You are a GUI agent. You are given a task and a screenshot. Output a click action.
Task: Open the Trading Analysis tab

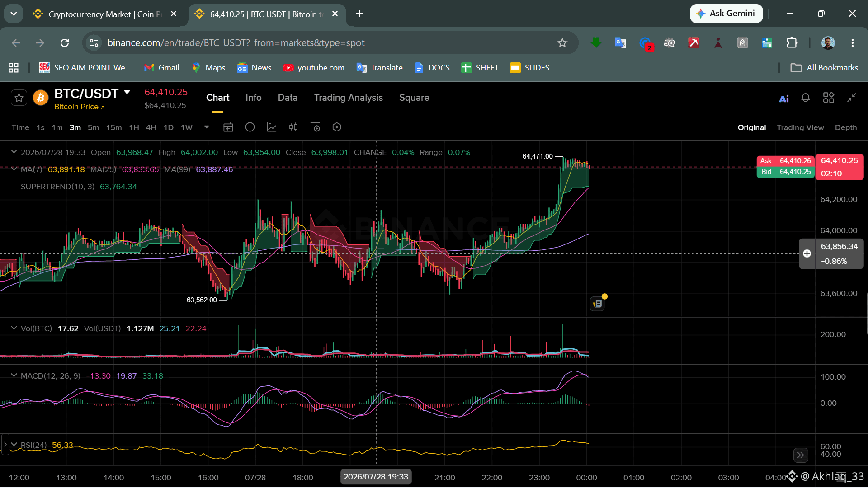[x=349, y=98]
